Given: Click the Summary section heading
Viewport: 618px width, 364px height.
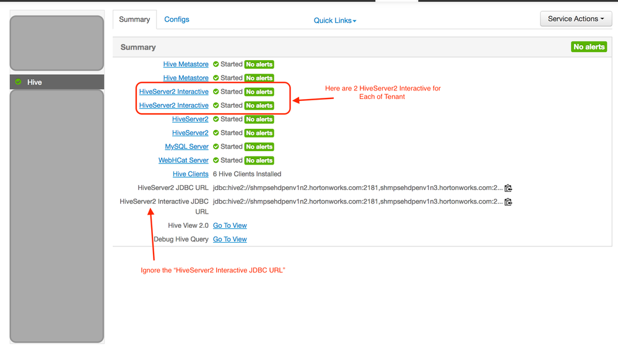Looking at the screenshot, I should 138,47.
